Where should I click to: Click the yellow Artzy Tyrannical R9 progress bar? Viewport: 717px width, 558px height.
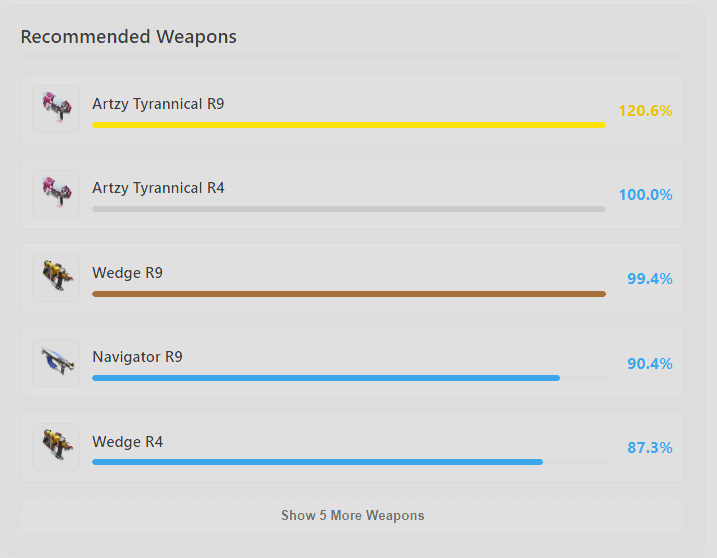(348, 125)
